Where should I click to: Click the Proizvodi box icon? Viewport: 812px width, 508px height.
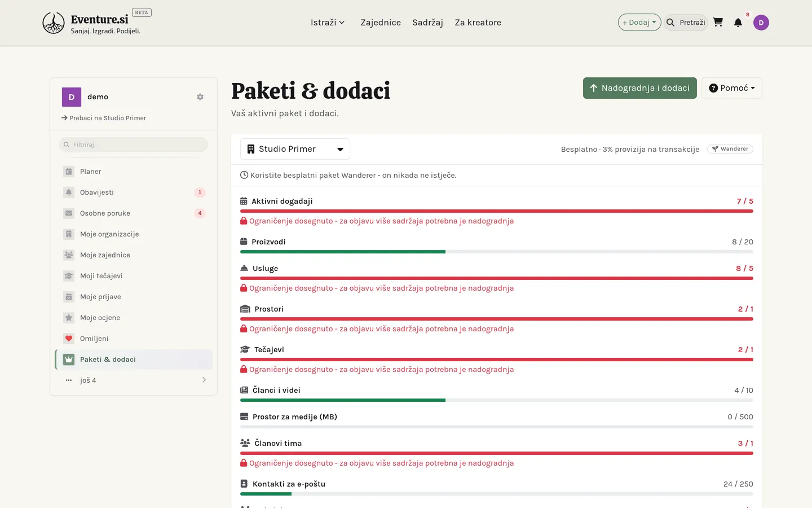click(x=244, y=242)
